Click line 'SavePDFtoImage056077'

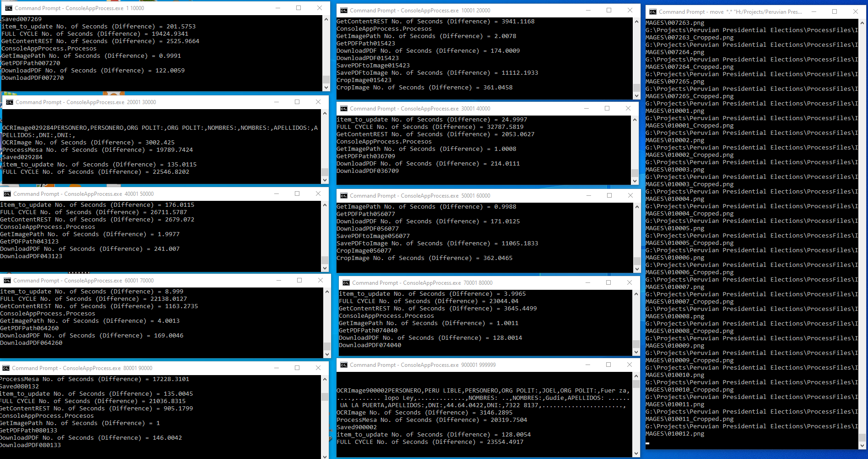[x=373, y=236]
